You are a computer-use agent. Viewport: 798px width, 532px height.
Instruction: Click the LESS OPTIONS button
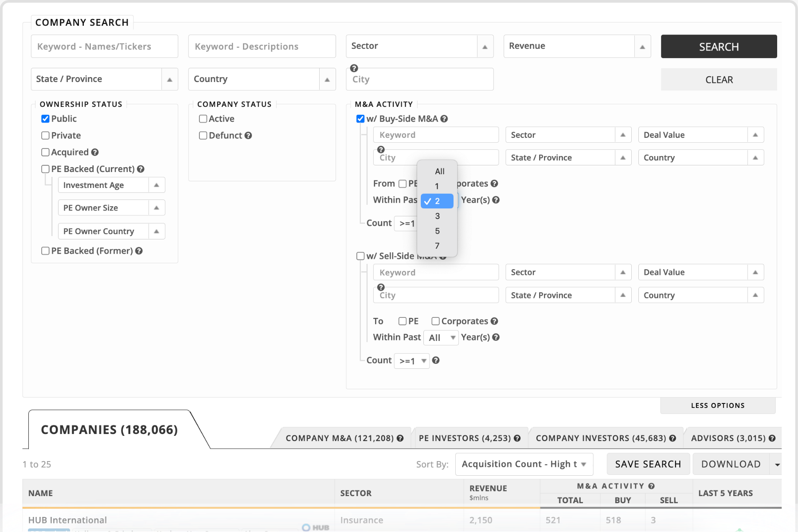[717, 406]
